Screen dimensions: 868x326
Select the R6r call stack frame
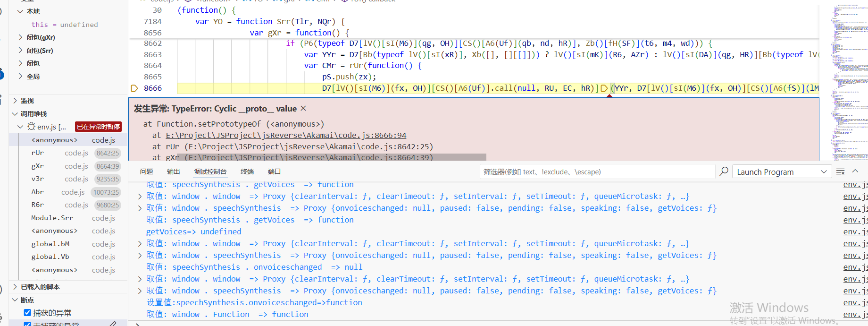(x=68, y=205)
